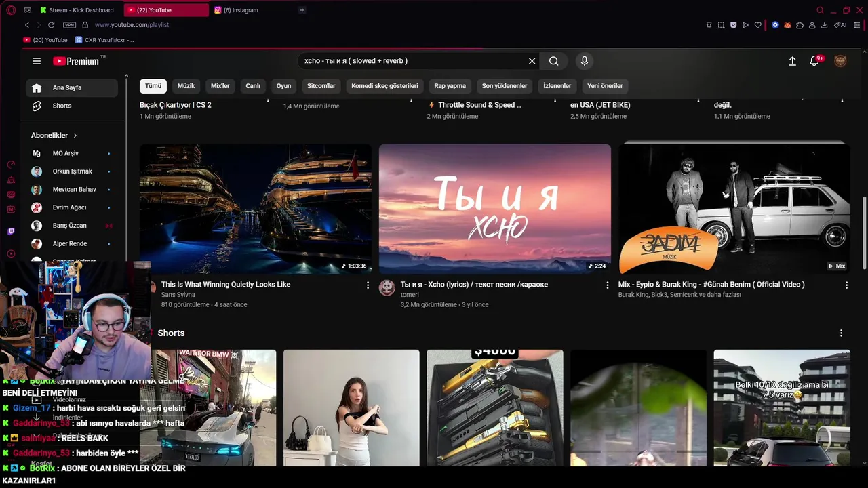
Task: Open the browser downloads icon
Action: (x=824, y=25)
